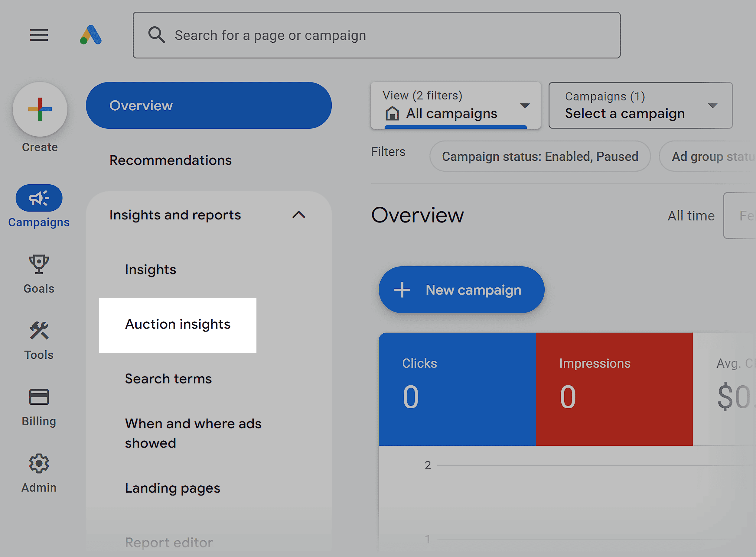Switch to the Overview tab
This screenshot has height=557, width=756.
pos(208,105)
